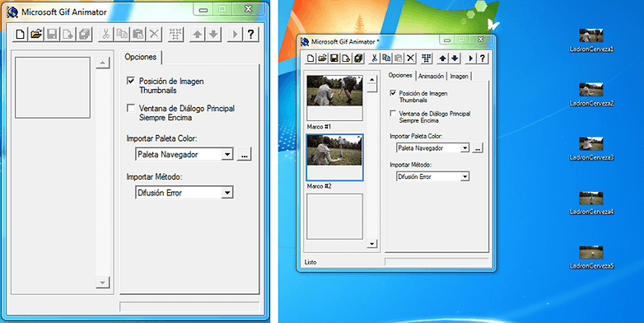The image size is (644, 323).
Task: Click Save As icon in right window toolbar
Action: point(358,59)
